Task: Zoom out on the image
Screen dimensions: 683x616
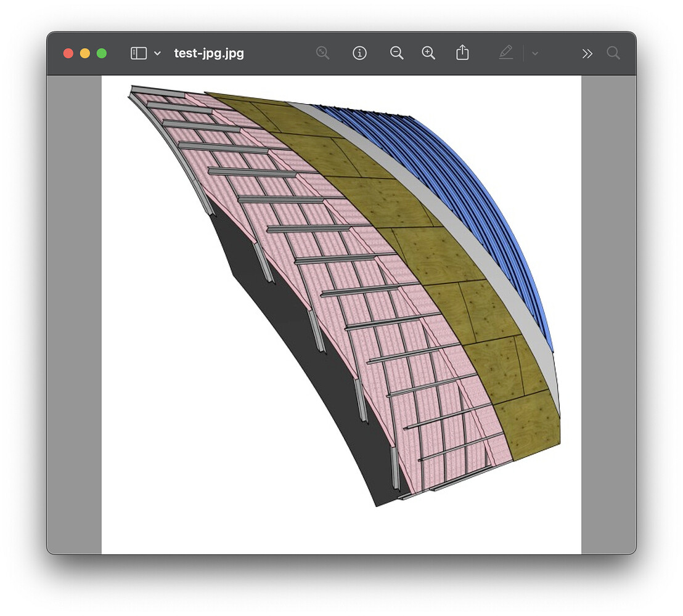Action: tap(397, 53)
